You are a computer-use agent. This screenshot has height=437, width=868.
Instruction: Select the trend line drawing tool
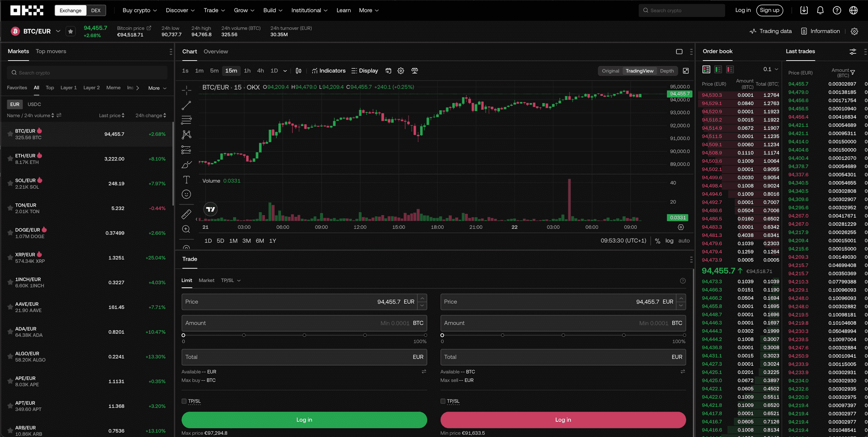186,105
